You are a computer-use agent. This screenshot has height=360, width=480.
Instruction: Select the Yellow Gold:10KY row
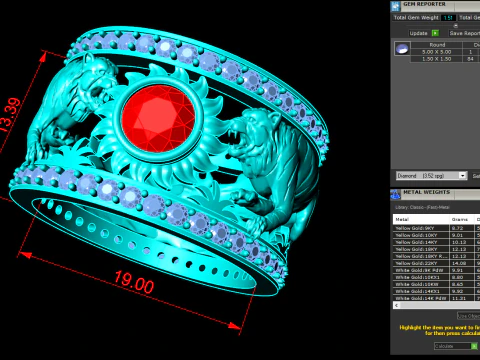[x=437, y=235]
